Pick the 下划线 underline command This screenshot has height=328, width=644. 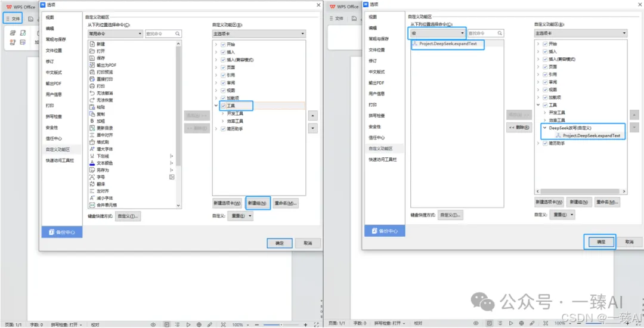pyautogui.click(x=102, y=156)
